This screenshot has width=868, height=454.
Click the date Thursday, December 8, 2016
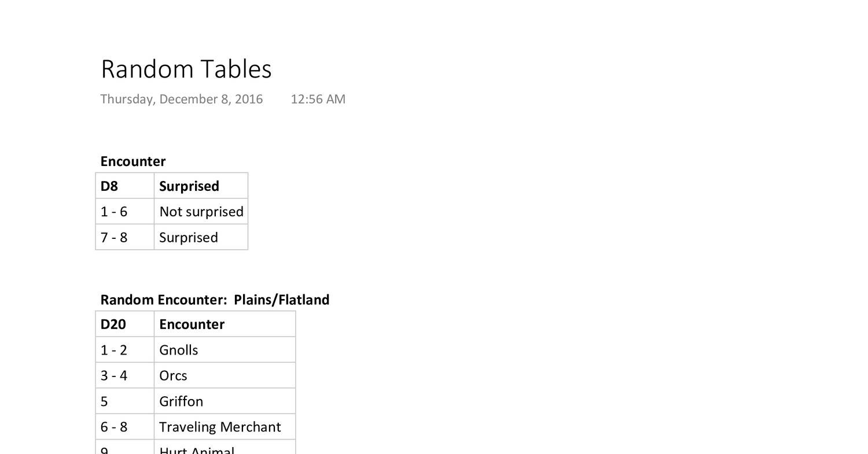(181, 99)
